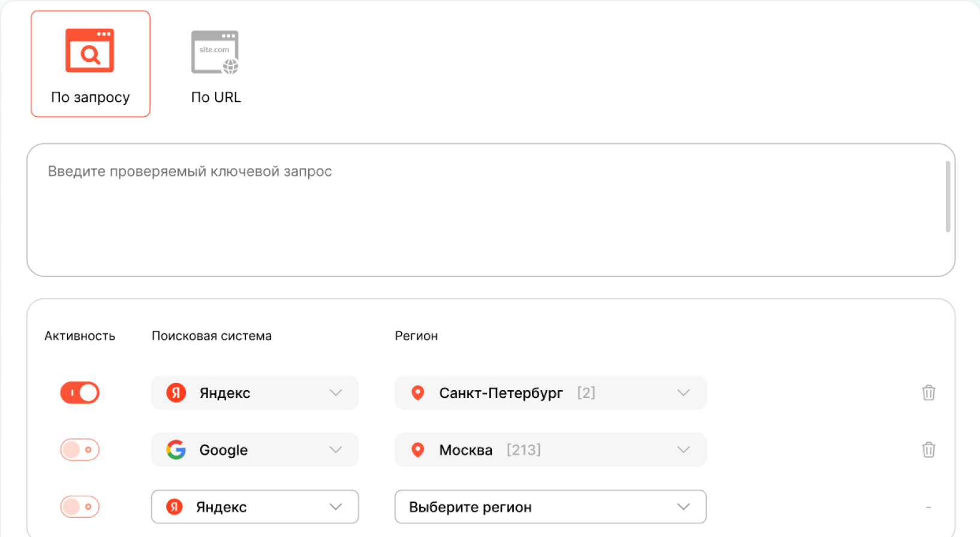Click the query text area scrollbar
Image resolution: width=980 pixels, height=537 pixels.
point(948,197)
